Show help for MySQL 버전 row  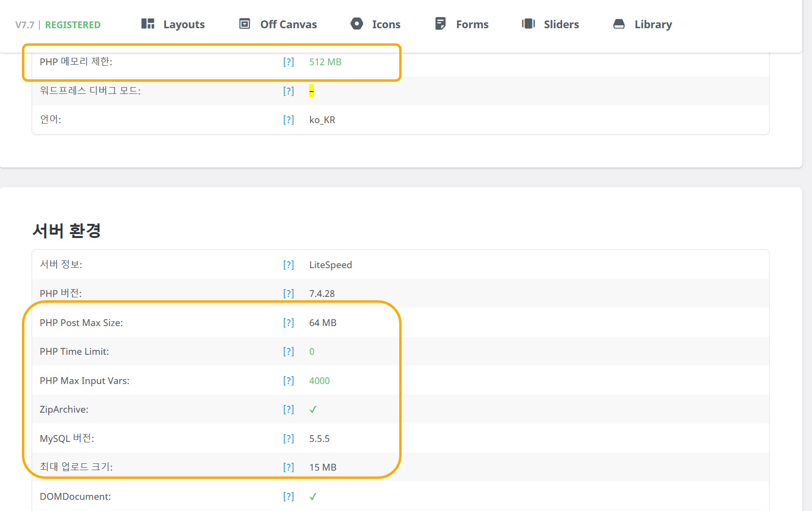(289, 438)
